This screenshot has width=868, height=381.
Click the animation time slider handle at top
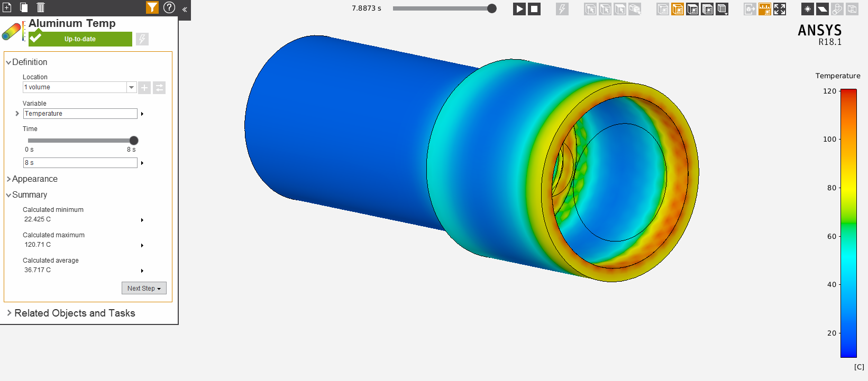pyautogui.click(x=492, y=8)
